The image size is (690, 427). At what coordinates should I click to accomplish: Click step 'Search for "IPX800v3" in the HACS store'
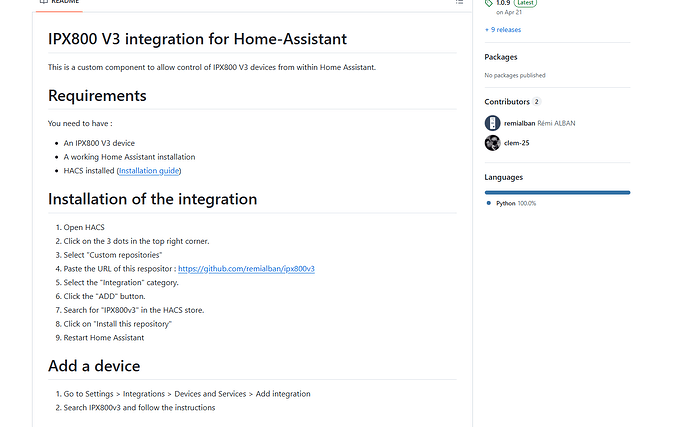click(134, 310)
